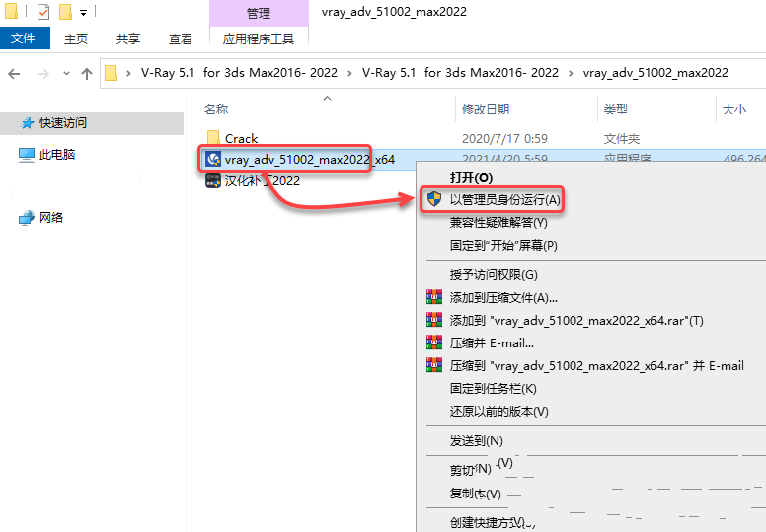
Task: Open the 文件 ribbon tab
Action: click(x=25, y=38)
